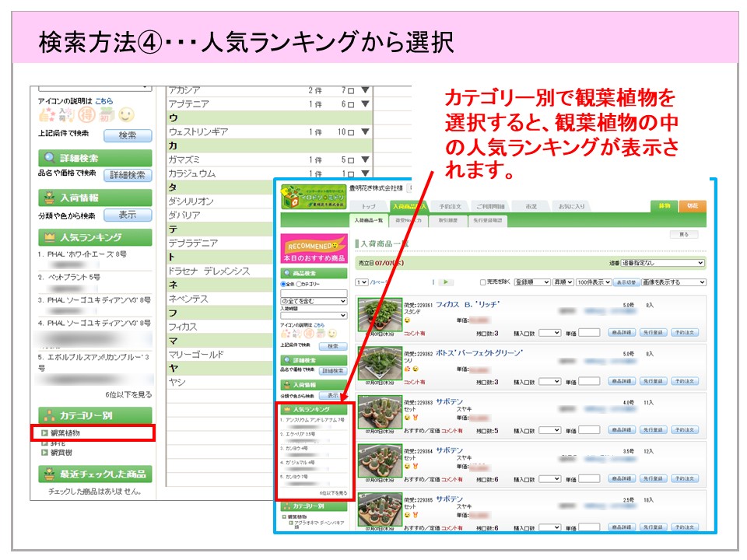The width and height of the screenshot is (747, 560).
Task: Click the green square icon beside 観賞樹 category
Action: point(44,453)
